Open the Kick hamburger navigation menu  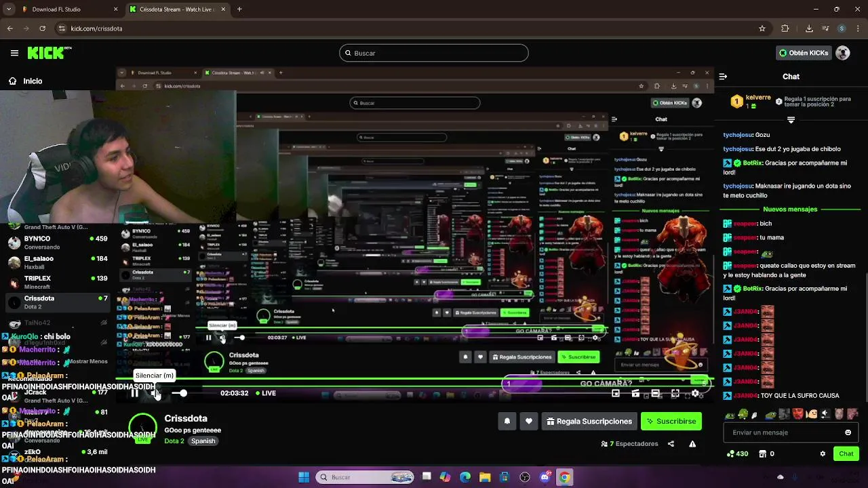pyautogui.click(x=14, y=53)
